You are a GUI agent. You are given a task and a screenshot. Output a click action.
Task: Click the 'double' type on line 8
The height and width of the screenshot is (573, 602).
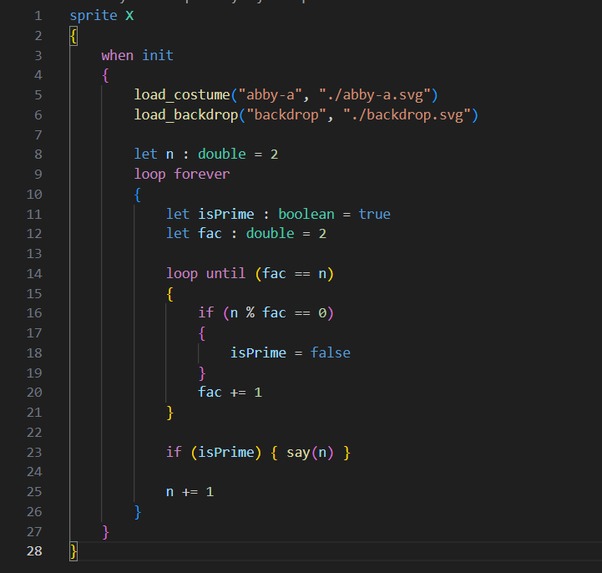222,154
